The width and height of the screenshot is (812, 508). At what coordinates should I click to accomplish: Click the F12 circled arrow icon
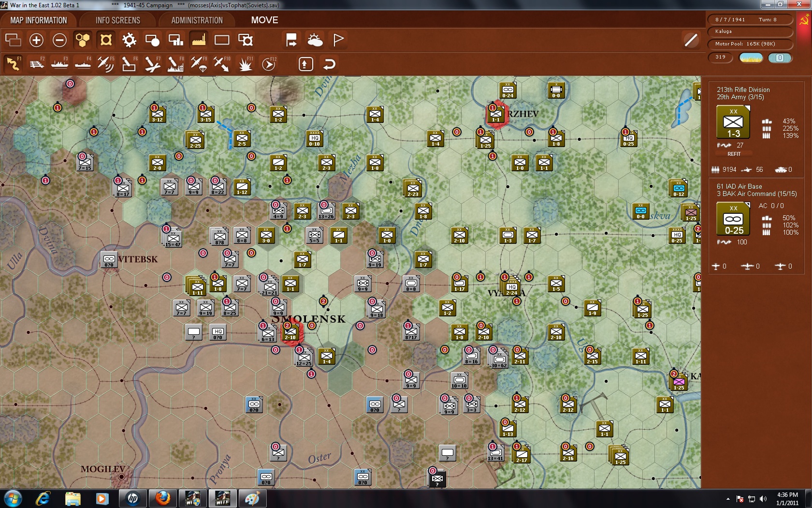click(x=268, y=64)
